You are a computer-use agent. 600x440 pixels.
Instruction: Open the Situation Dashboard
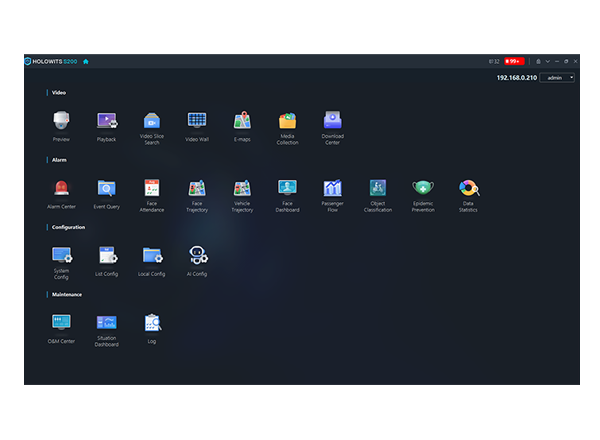click(x=106, y=322)
